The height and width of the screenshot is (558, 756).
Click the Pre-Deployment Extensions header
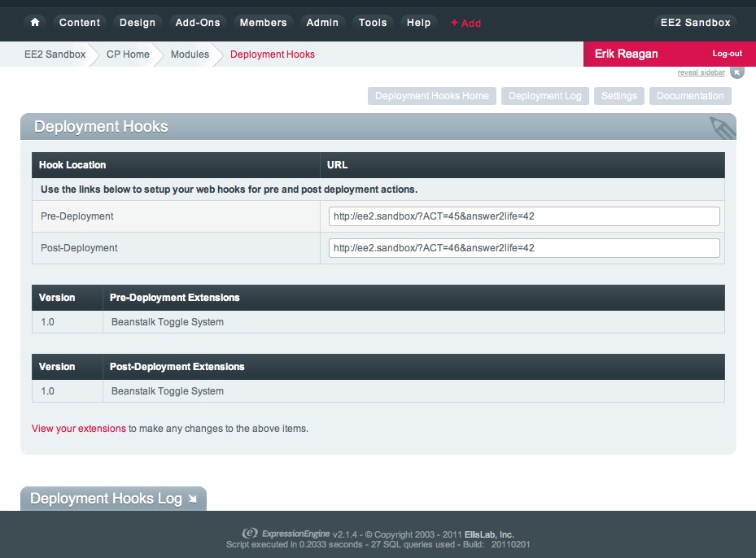[174, 298]
